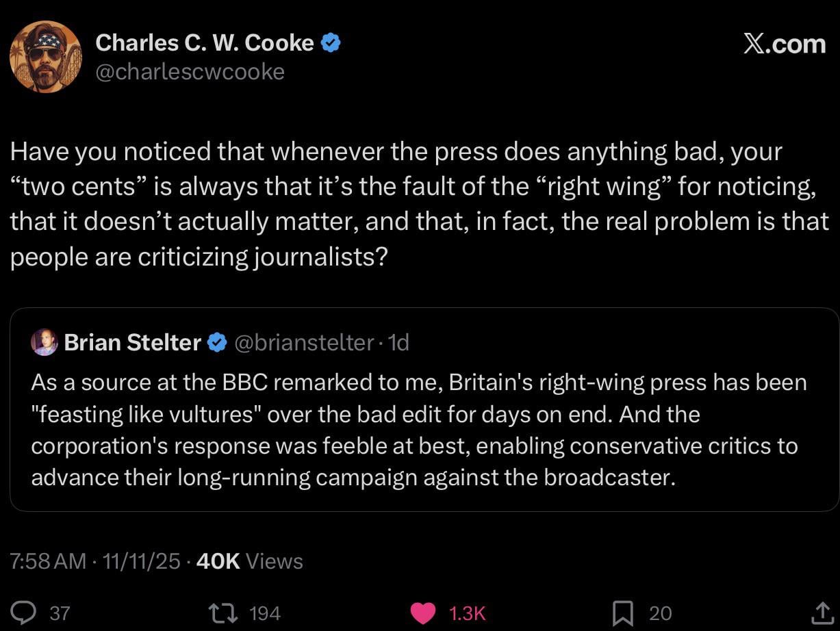Screen dimensions: 840x631
Task: Click the Brian Stelter display name
Action: point(133,342)
